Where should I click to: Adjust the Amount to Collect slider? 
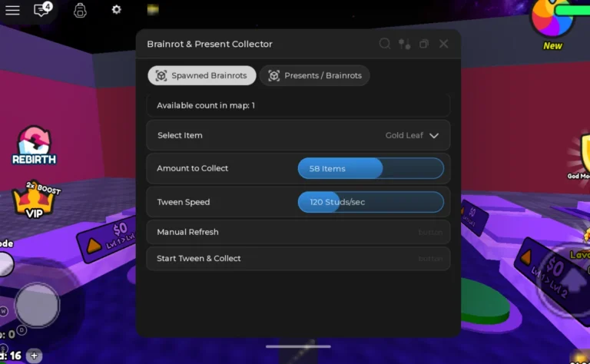pos(370,168)
